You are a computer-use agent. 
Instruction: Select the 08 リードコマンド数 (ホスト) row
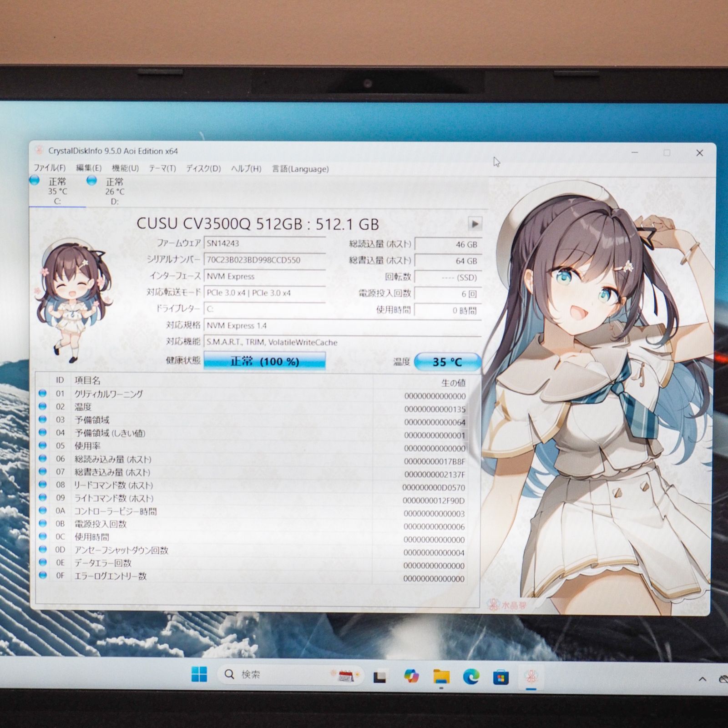pos(252,485)
